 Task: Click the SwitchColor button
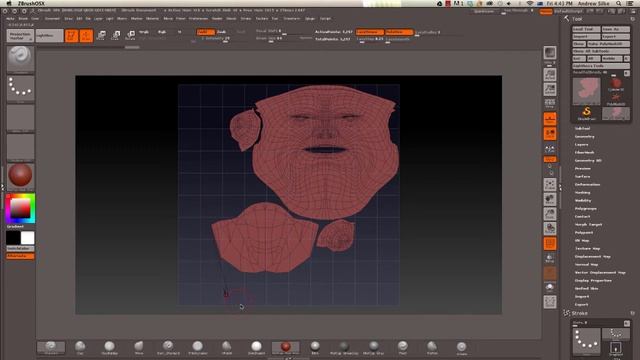[x=20, y=249]
